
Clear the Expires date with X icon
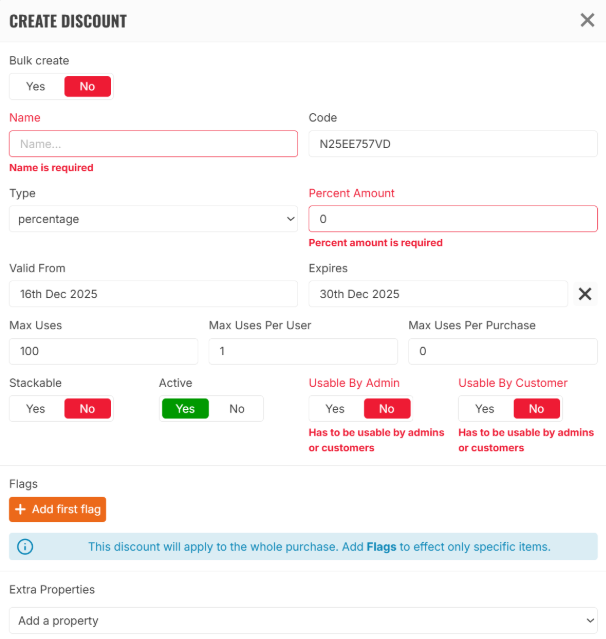pos(586,294)
